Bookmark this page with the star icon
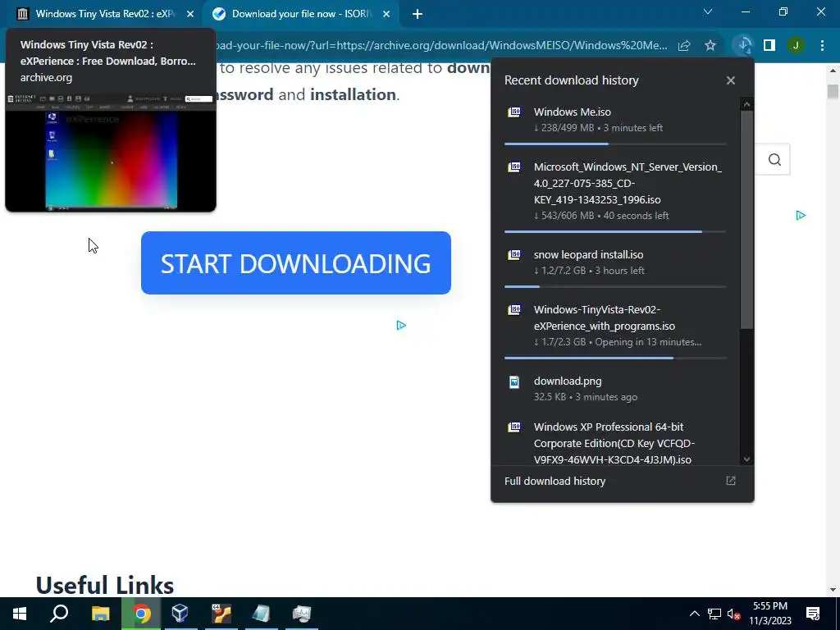This screenshot has height=630, width=840. click(x=710, y=46)
